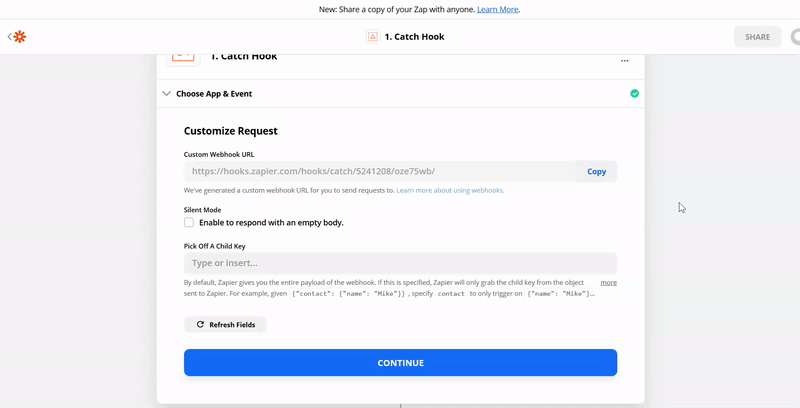
Task: Click the Custom Webhook URL text field
Action: click(x=380, y=171)
